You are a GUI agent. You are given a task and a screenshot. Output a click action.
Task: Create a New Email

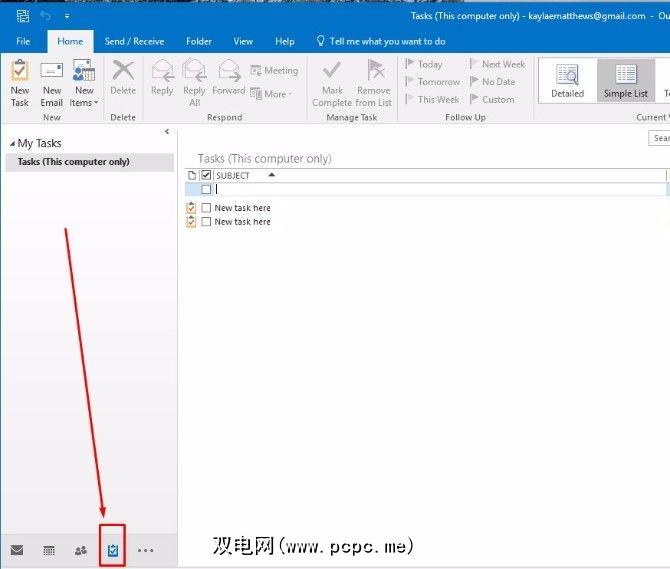point(52,84)
